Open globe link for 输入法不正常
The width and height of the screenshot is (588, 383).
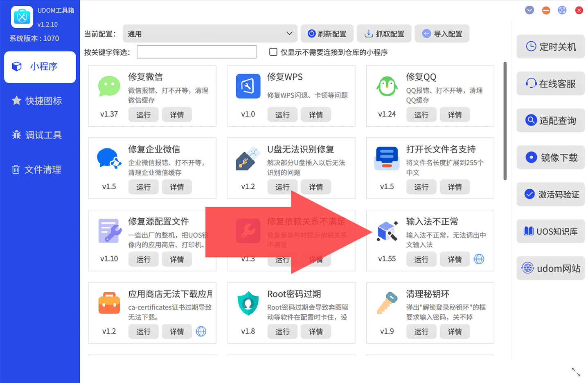pyautogui.click(x=479, y=259)
